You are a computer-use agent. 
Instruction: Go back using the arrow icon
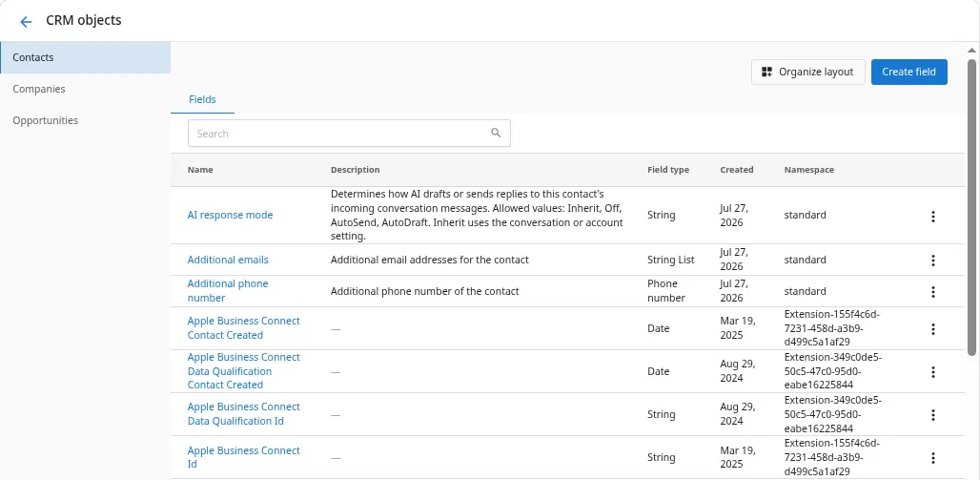coord(26,22)
